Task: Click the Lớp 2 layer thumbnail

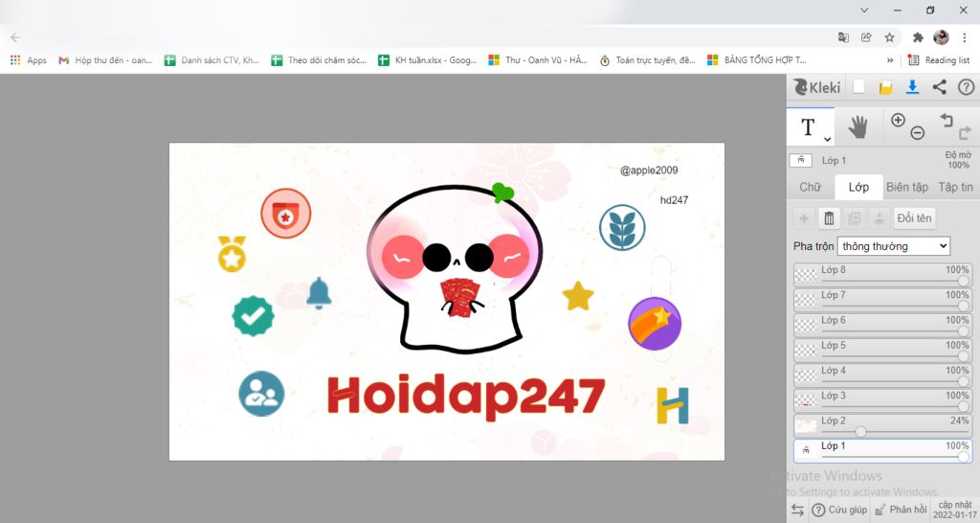Action: [806, 425]
